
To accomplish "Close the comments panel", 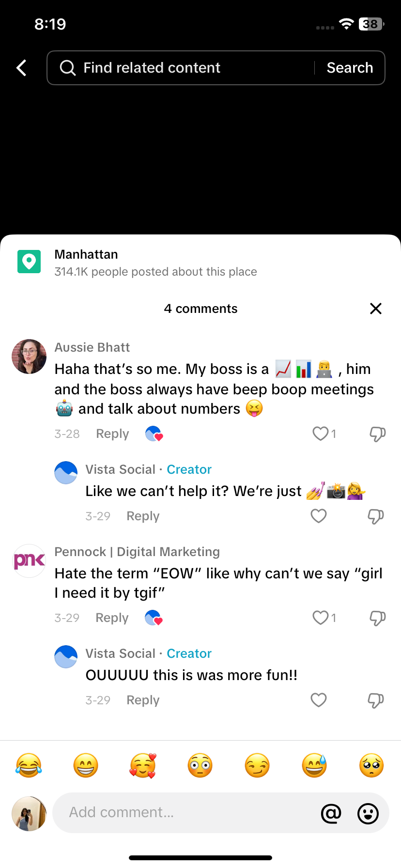I will coord(376,309).
